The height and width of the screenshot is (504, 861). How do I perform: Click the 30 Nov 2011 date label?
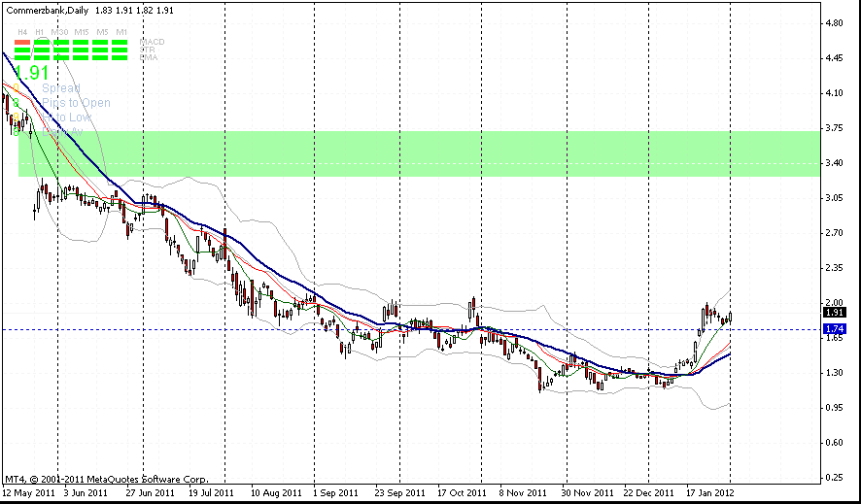pos(588,492)
